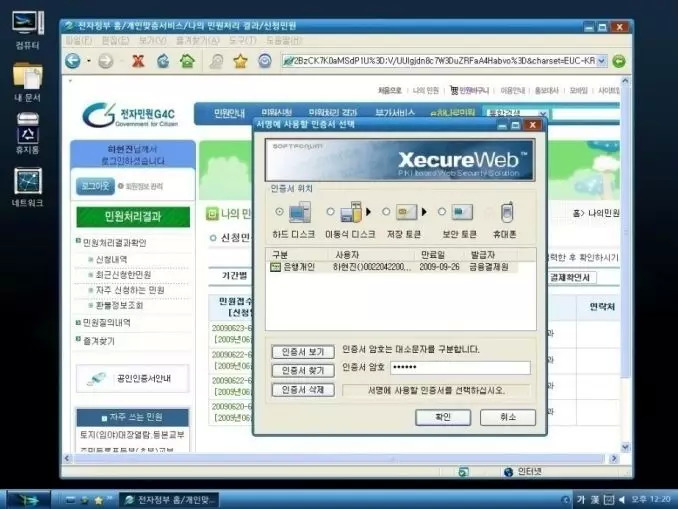
Task: Open the 공인인증서안내 banner link
Action: click(x=133, y=379)
